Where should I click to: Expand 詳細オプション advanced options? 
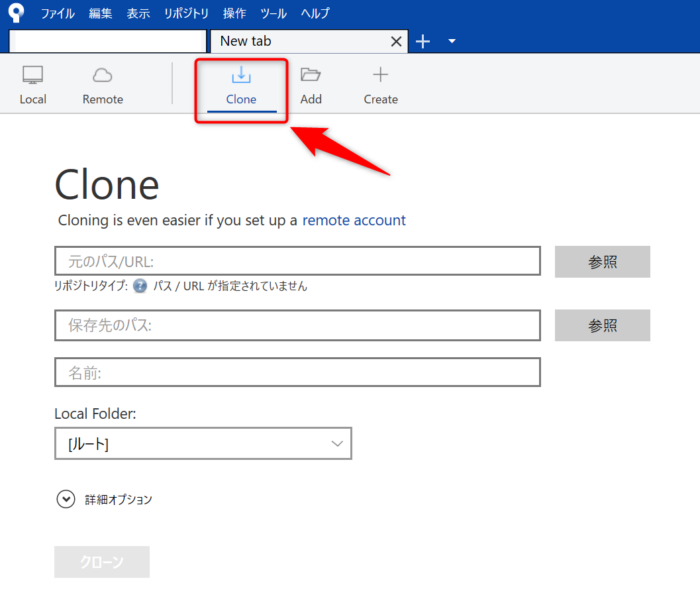(66, 499)
